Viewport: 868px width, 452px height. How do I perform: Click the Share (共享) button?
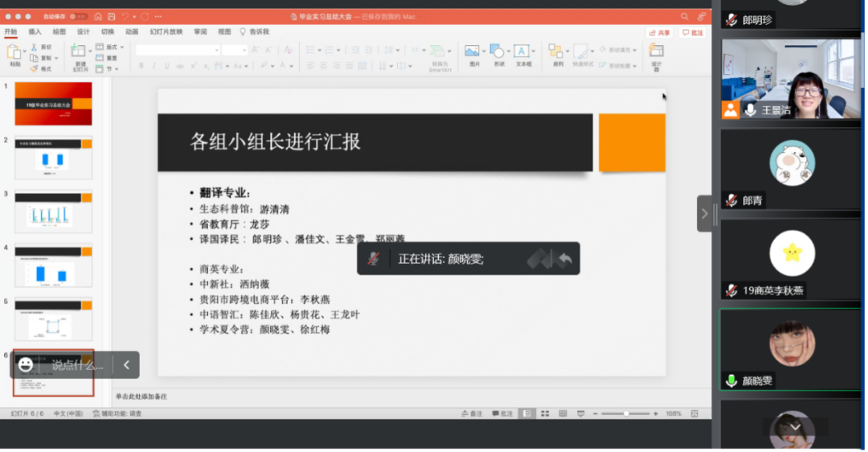[660, 33]
